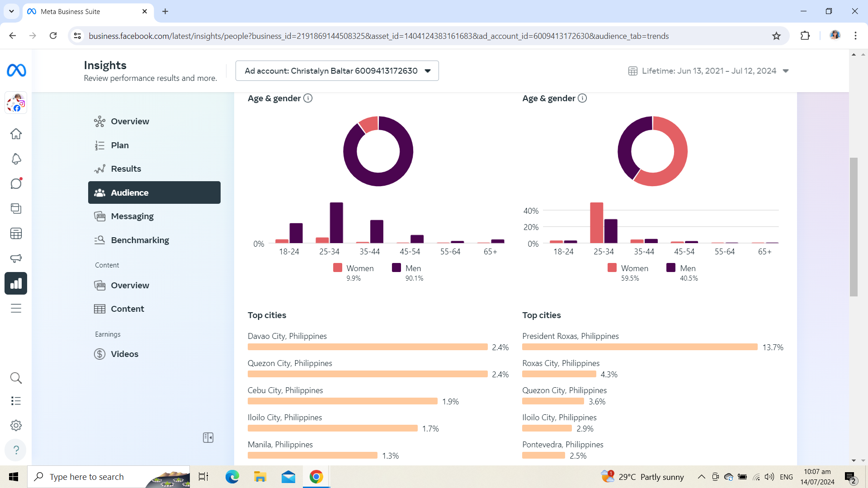The image size is (868, 488).
Task: Click the left Age & gender donut chart
Action: click(x=378, y=151)
